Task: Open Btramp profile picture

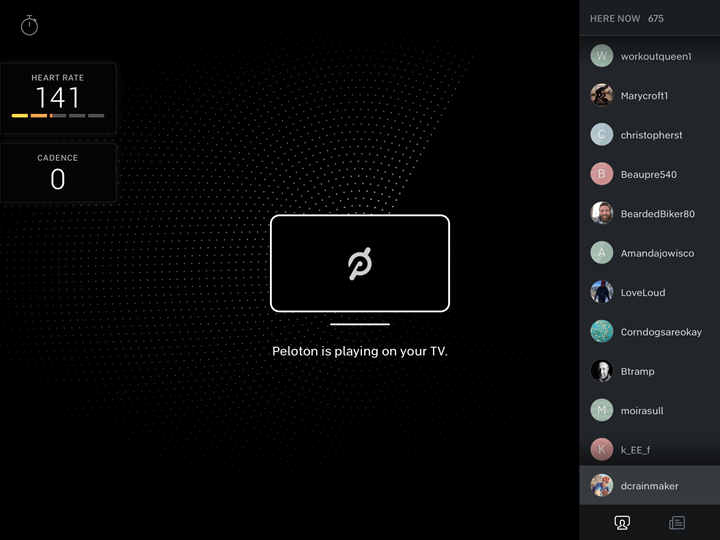Action: (x=602, y=371)
